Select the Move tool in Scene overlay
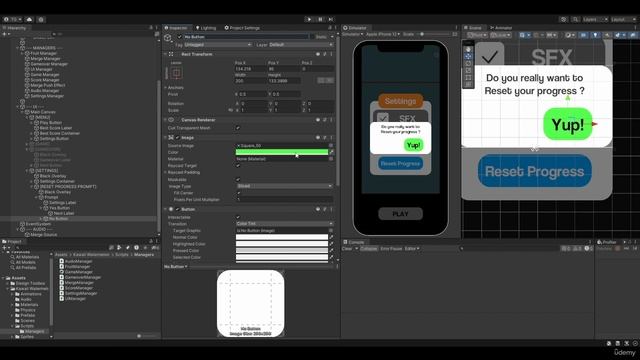Image resolution: width=640 pixels, height=360 pixels. pos(468,56)
